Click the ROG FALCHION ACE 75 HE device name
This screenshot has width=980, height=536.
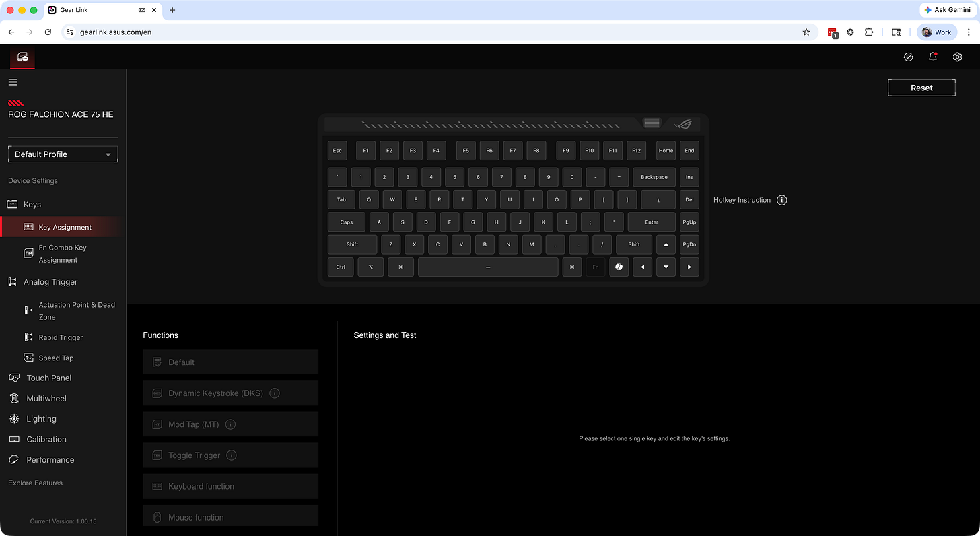point(61,114)
